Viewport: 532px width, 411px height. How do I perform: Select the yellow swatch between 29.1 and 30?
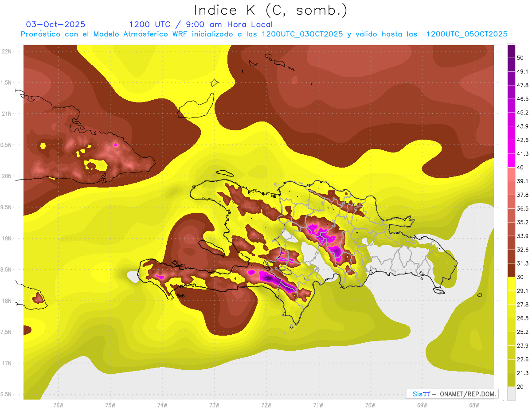pos(511,284)
